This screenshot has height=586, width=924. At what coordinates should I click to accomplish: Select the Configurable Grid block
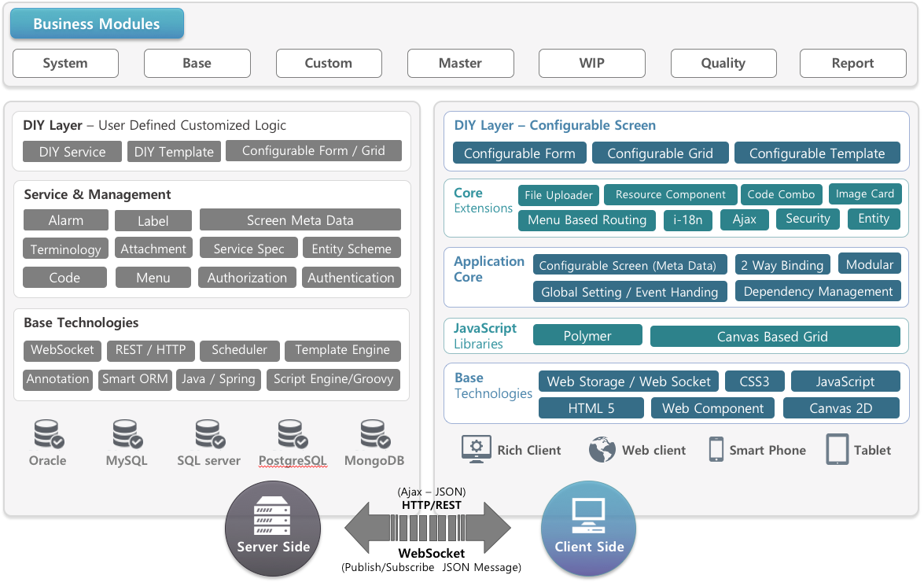click(660, 153)
